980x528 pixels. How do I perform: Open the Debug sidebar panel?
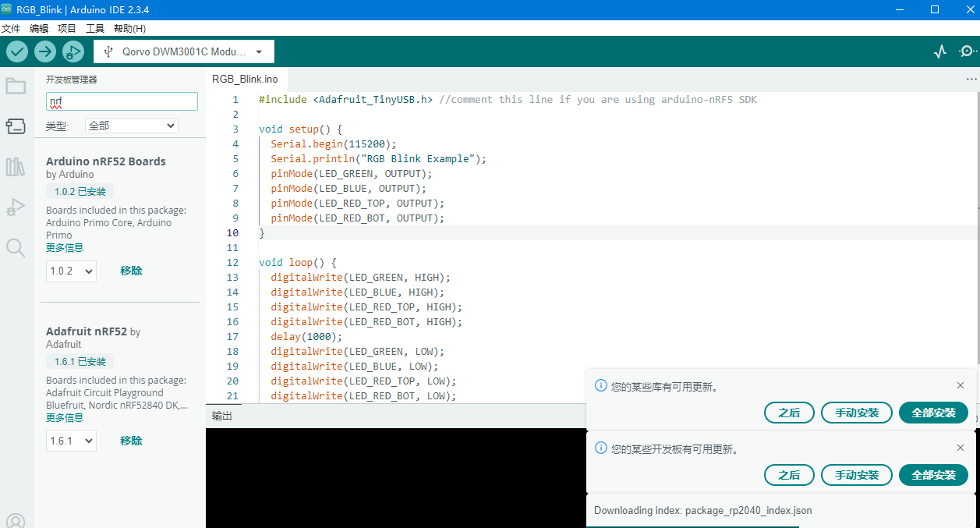[16, 207]
